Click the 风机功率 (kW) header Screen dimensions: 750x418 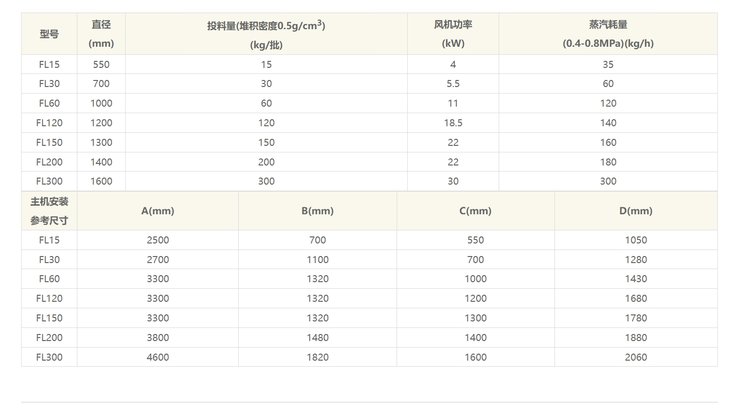453,33
